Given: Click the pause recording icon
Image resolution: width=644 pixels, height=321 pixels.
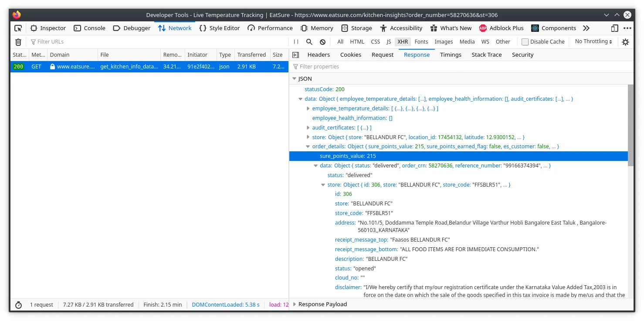Looking at the screenshot, I should [296, 42].
